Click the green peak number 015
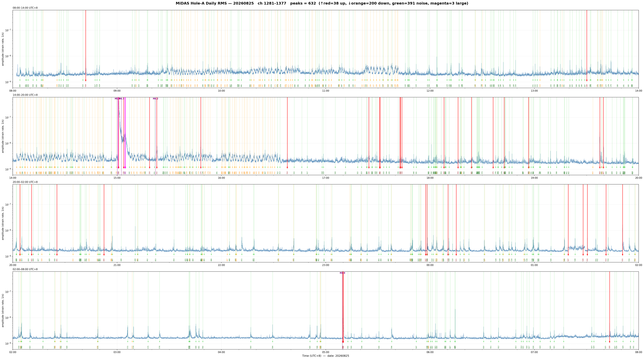 click(x=83, y=86)
